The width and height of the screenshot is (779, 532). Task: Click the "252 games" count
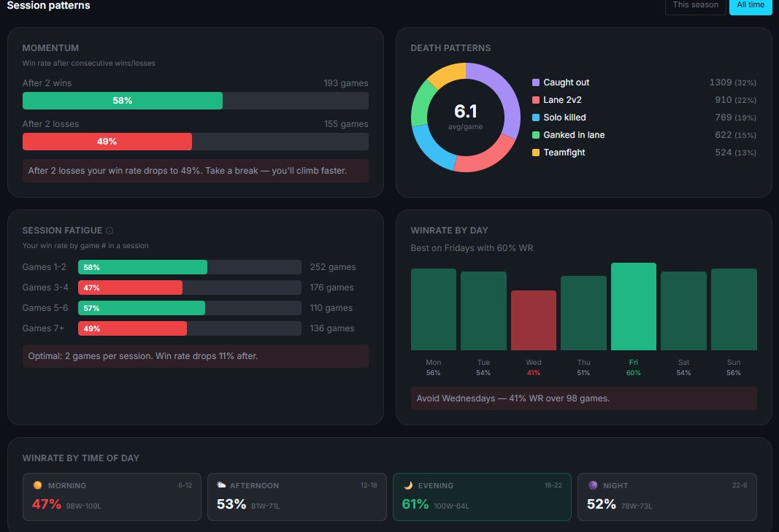(x=333, y=267)
